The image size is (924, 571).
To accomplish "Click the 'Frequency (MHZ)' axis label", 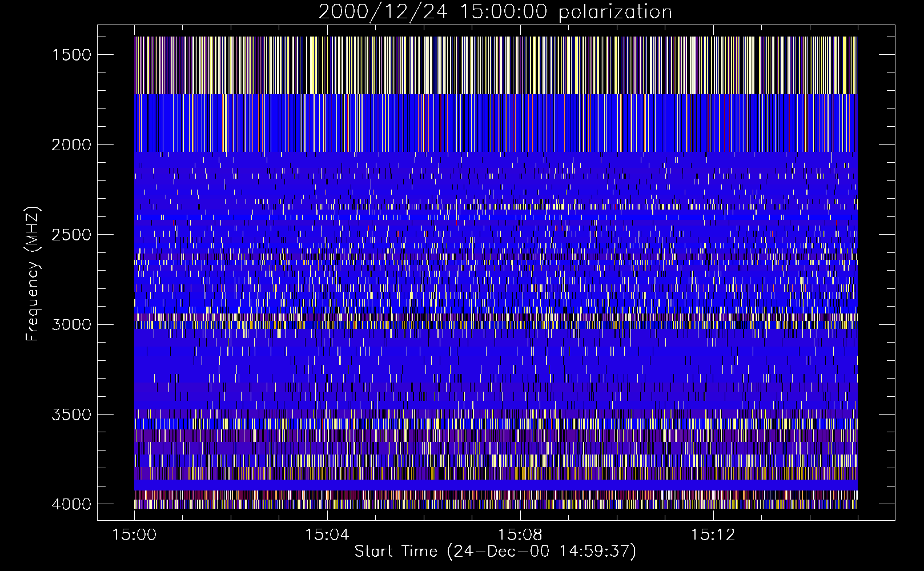I will tap(33, 274).
